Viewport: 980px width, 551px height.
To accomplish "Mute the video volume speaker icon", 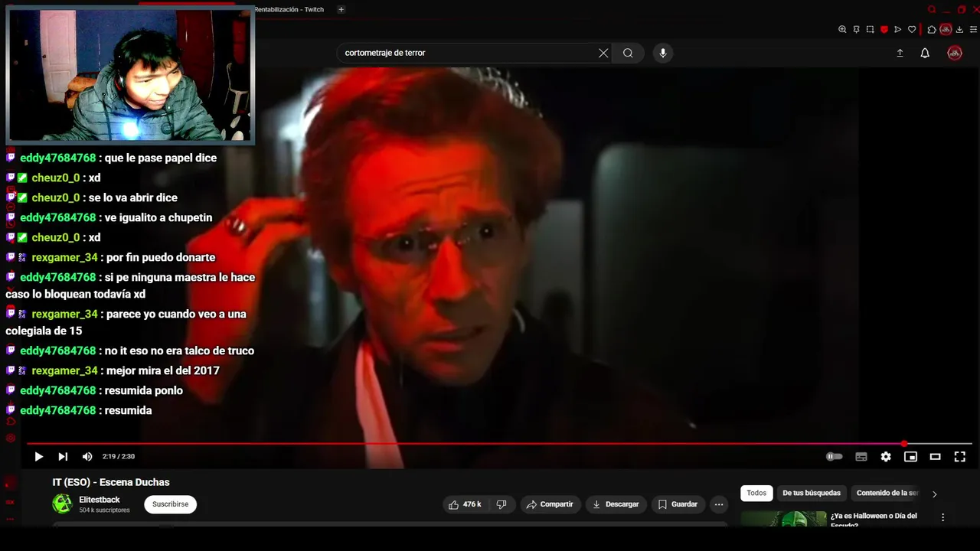I will pyautogui.click(x=87, y=457).
